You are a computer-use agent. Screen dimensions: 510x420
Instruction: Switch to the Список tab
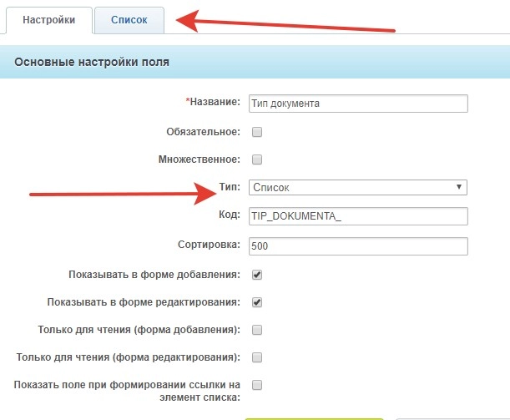129,20
